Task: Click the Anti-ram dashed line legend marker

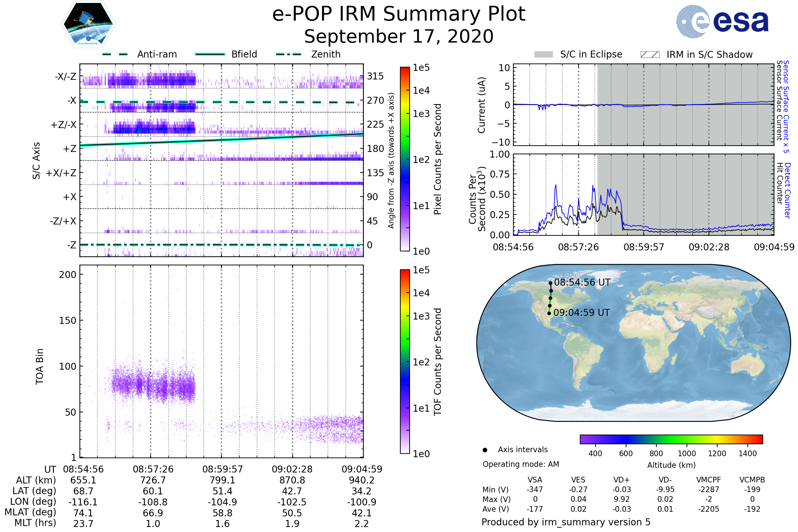Action: 115,54
